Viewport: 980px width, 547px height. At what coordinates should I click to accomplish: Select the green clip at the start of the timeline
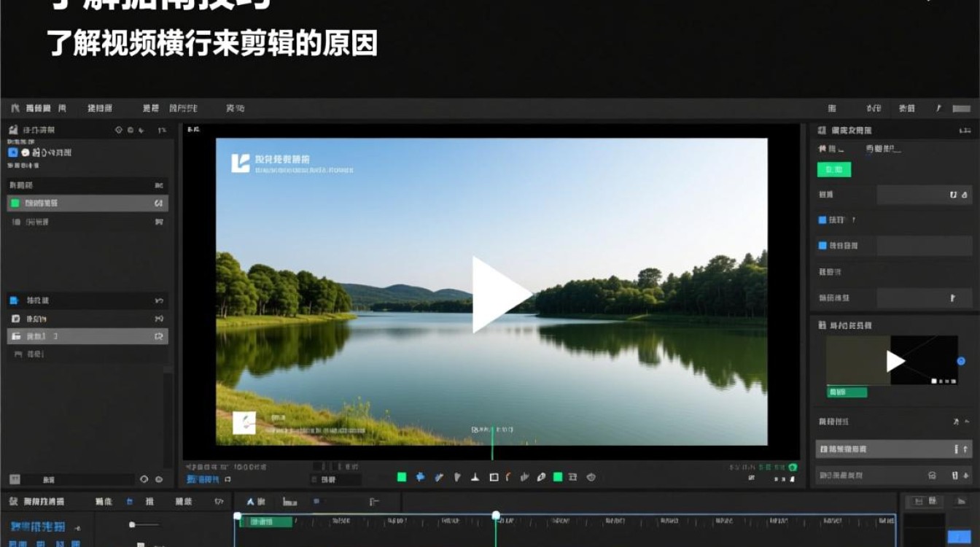(x=266, y=521)
